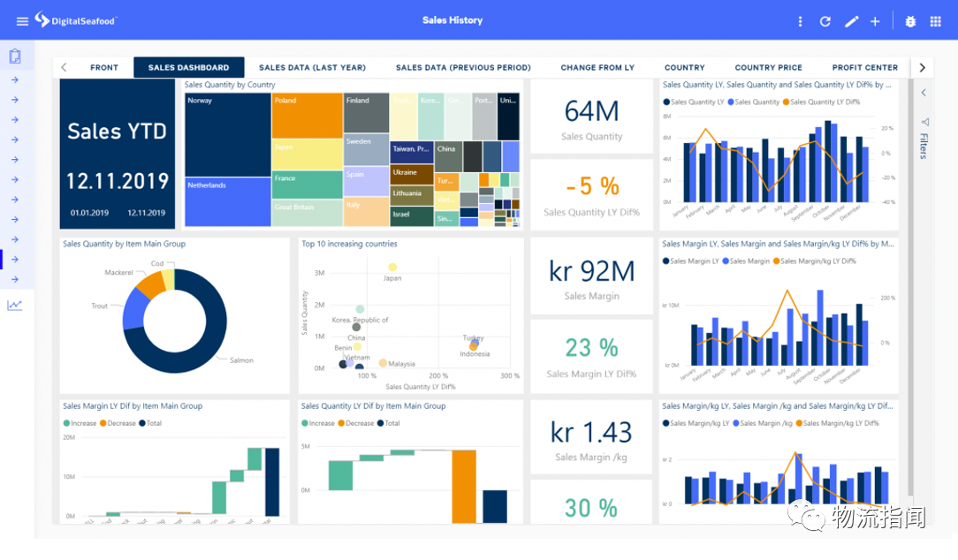The image size is (958, 560).
Task: Open the SALES DATA (LAST YEAR) tab
Action: (312, 67)
